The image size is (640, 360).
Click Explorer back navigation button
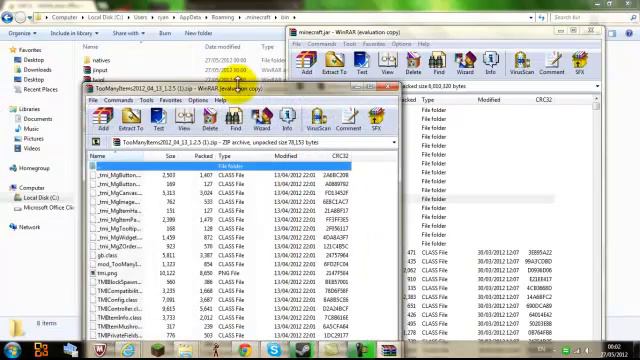pyautogui.click(x=7, y=18)
